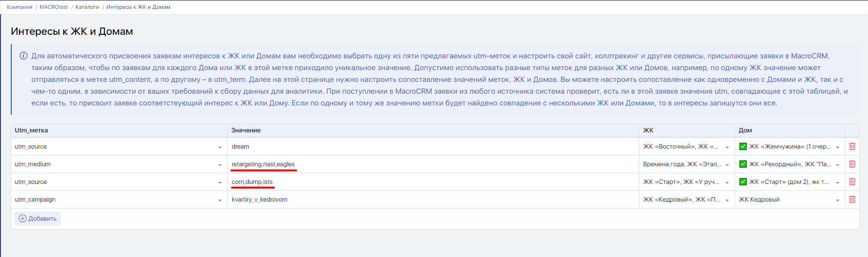Click the info icon in the notice box
Image resolution: width=868 pixels, height=257 pixels.
[x=23, y=56]
